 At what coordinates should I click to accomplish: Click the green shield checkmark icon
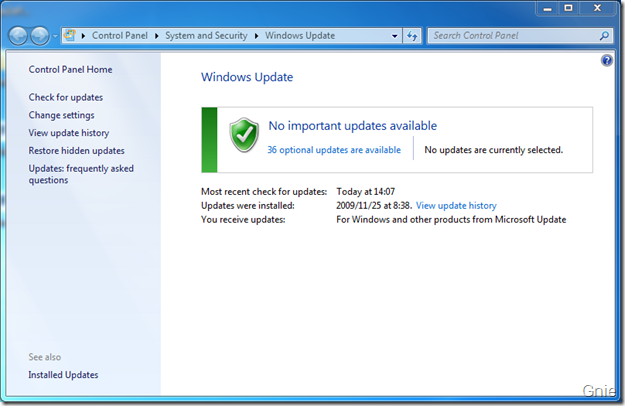pyautogui.click(x=243, y=135)
